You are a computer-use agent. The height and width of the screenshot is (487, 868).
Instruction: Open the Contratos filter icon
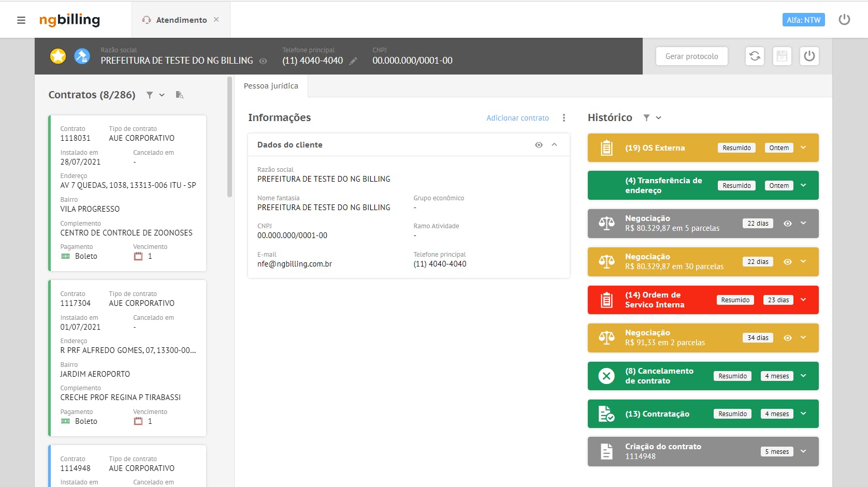[x=150, y=95]
